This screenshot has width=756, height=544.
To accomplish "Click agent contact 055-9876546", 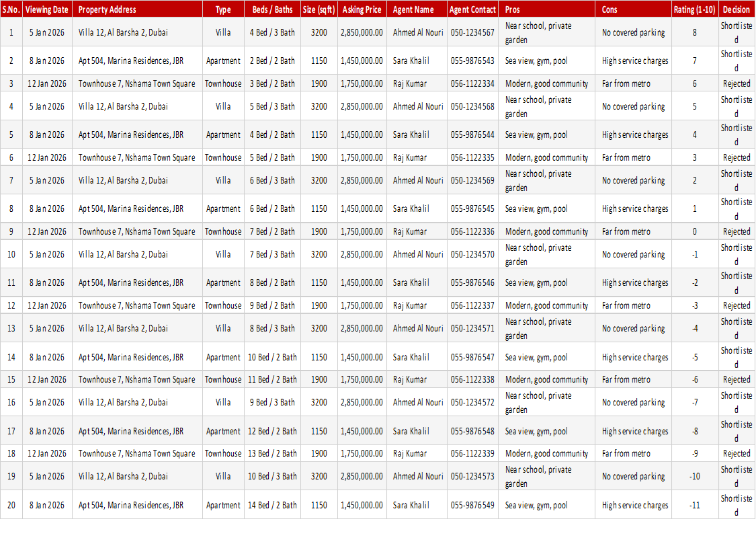I will tap(472, 282).
